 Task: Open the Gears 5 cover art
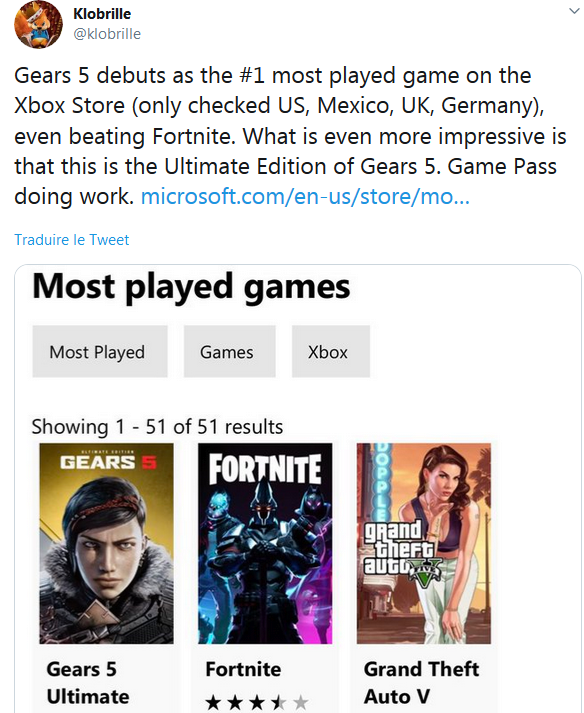pyautogui.click(x=106, y=543)
